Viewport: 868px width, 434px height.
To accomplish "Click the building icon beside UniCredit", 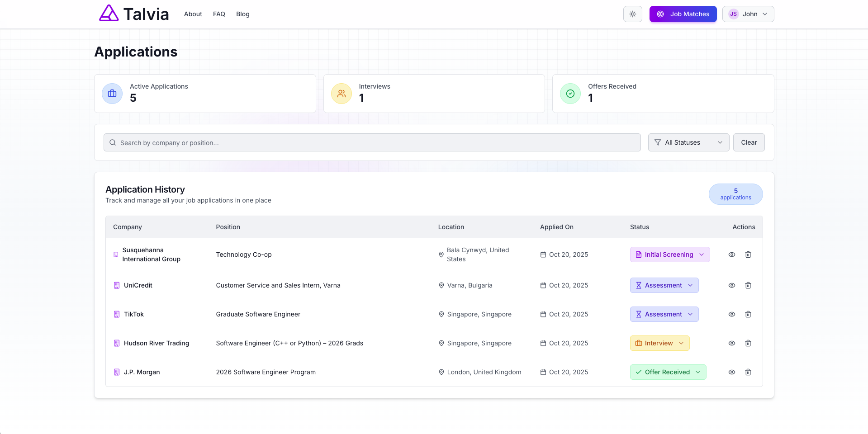I will (x=117, y=285).
